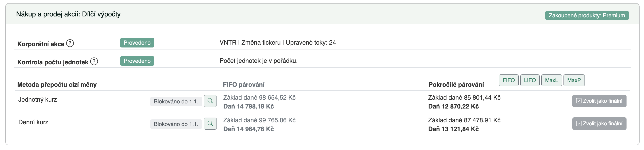Image resolution: width=644 pixels, height=150 pixels.
Task: Click the Daň 12 870,22 Kč value
Action: (x=453, y=106)
